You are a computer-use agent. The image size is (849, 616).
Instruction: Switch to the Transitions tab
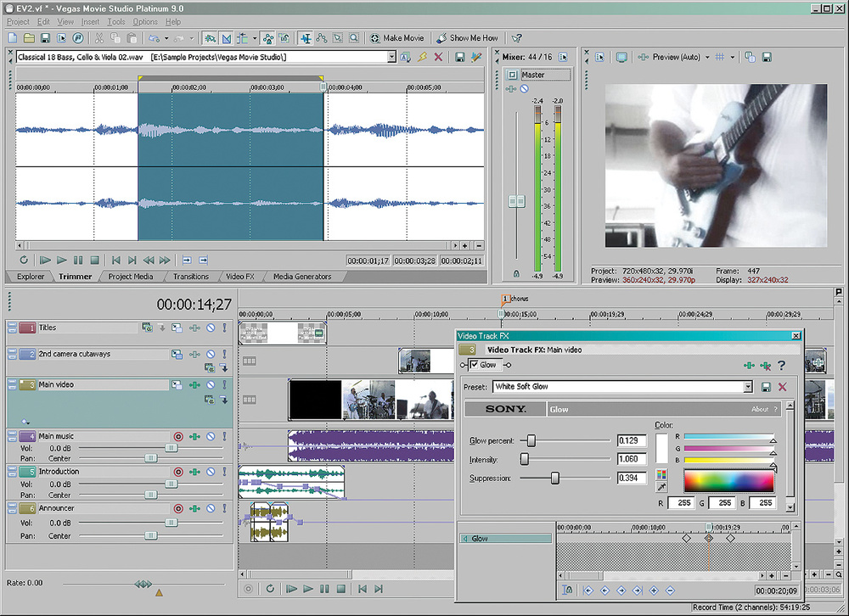coord(190,277)
